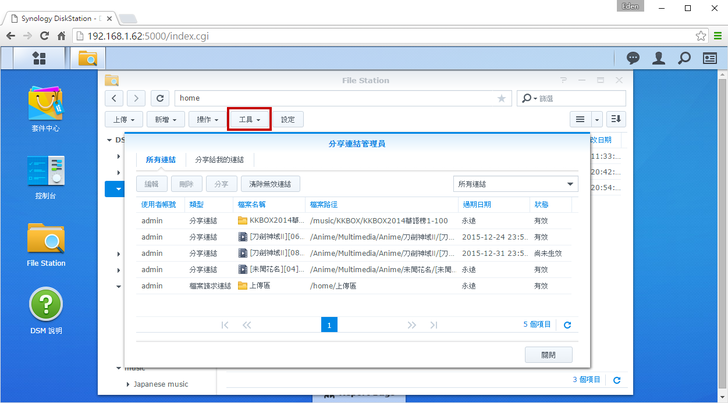728x403 pixels.
Task: Expand the Japanese music folder tree node
Action: (128, 384)
